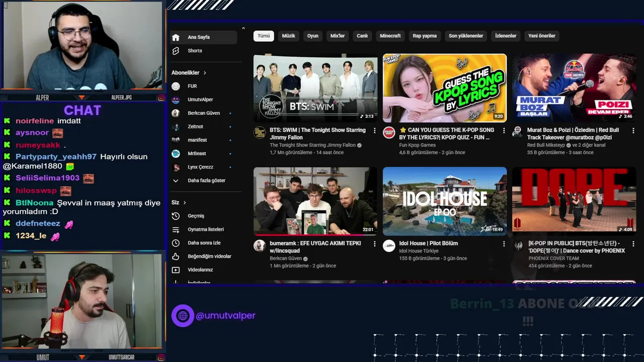
Task: Click the PHOENIX COVER TEAM channel avatar
Action: pos(518,246)
